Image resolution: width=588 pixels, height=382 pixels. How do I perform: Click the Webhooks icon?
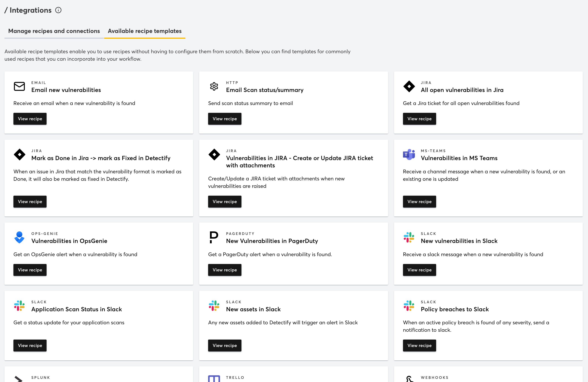pos(409,379)
